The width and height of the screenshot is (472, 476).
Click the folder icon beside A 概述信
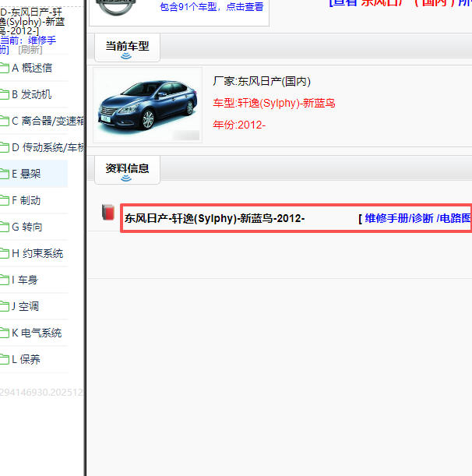click(x=4, y=68)
